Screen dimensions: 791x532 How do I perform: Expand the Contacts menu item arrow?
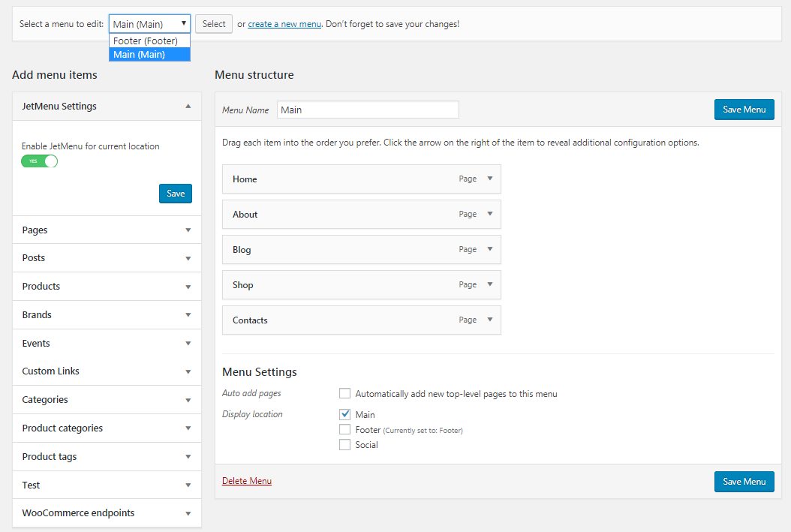point(490,320)
